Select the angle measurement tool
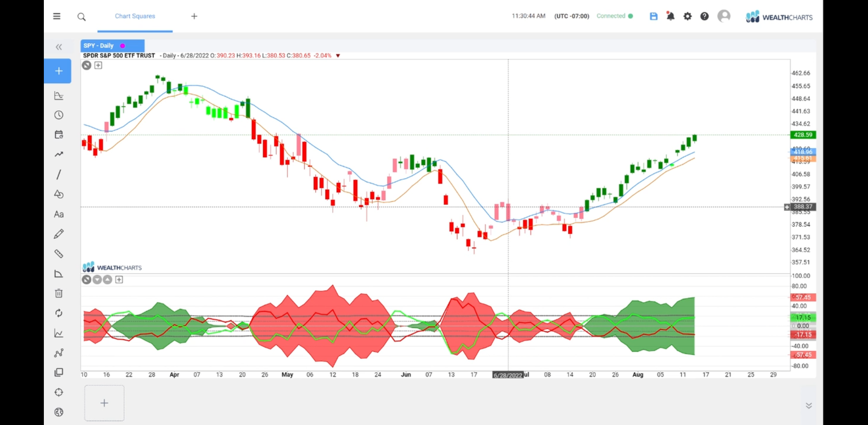This screenshot has height=425, width=868. click(59, 274)
